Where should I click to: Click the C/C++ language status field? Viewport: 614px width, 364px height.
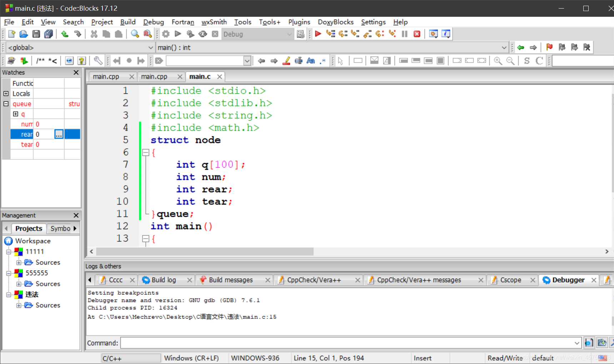point(131,358)
